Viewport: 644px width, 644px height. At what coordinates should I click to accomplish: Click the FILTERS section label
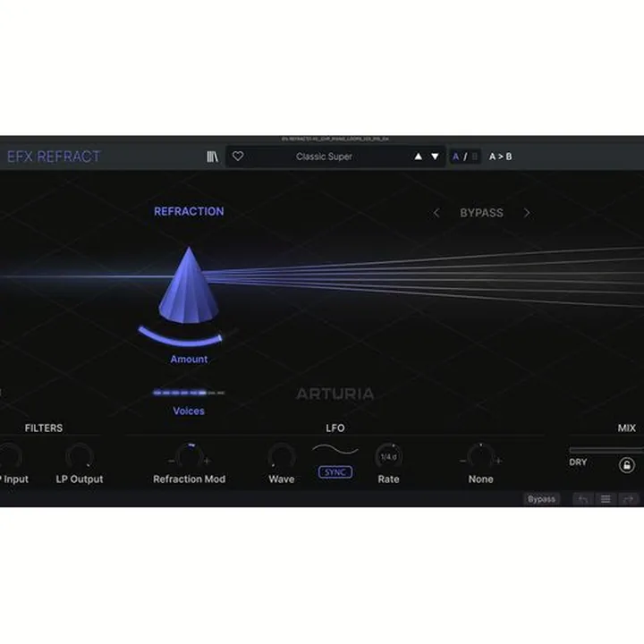tap(44, 428)
